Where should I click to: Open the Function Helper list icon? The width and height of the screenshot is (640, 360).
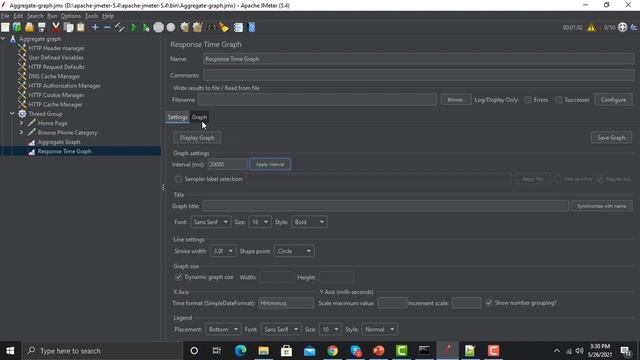coord(238,27)
